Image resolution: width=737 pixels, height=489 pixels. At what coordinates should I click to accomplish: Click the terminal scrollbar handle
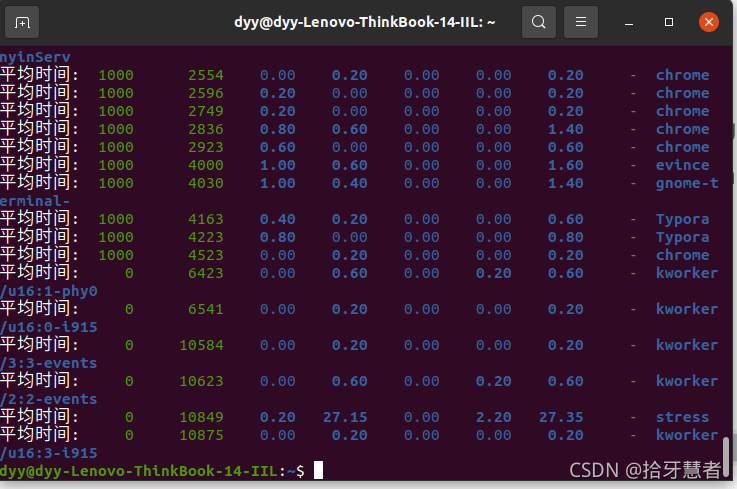pyautogui.click(x=726, y=456)
